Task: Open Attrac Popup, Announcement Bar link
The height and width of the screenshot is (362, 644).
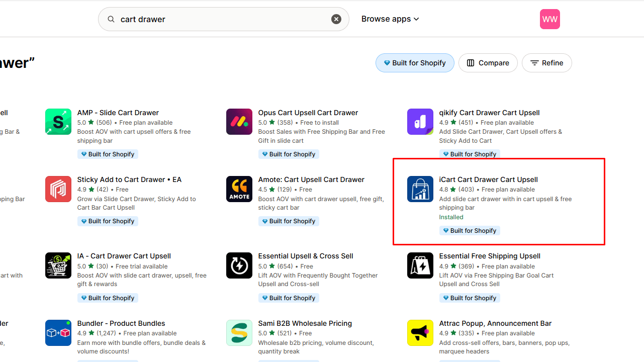Action: [496, 323]
